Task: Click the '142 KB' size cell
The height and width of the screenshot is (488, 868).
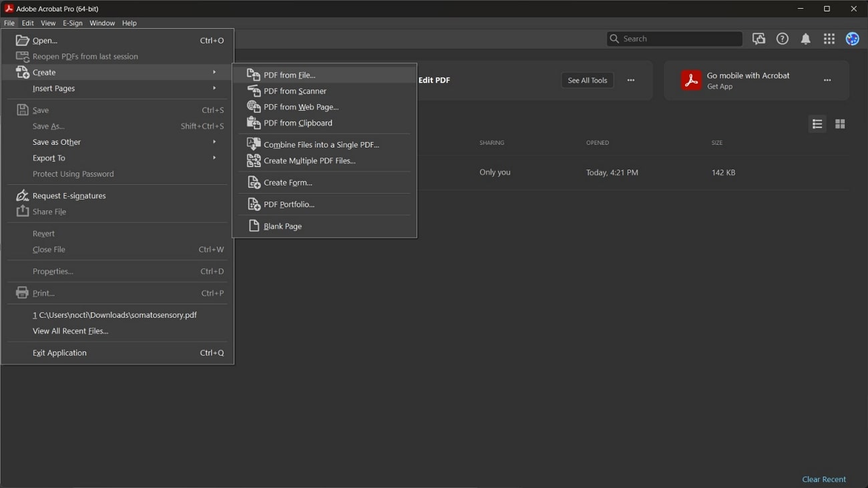Action: pos(723,172)
